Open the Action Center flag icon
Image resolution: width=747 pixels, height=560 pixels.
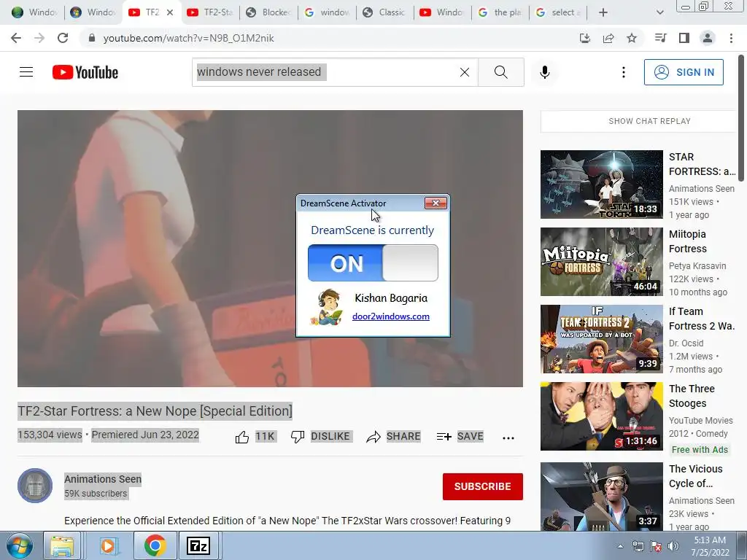pos(656,546)
